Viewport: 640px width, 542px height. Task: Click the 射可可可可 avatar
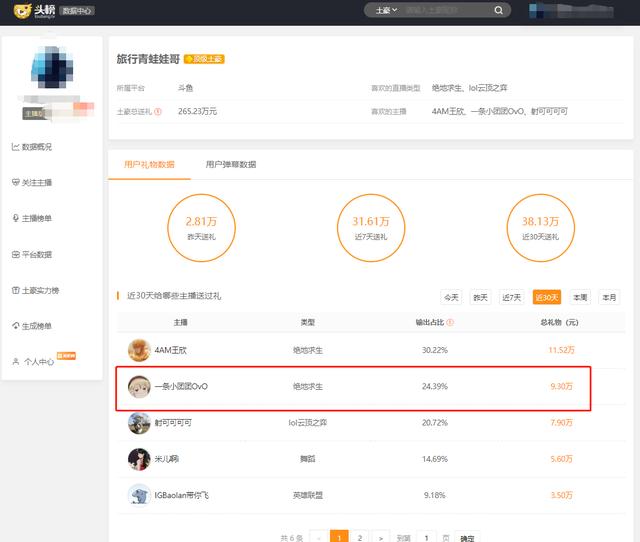139,423
